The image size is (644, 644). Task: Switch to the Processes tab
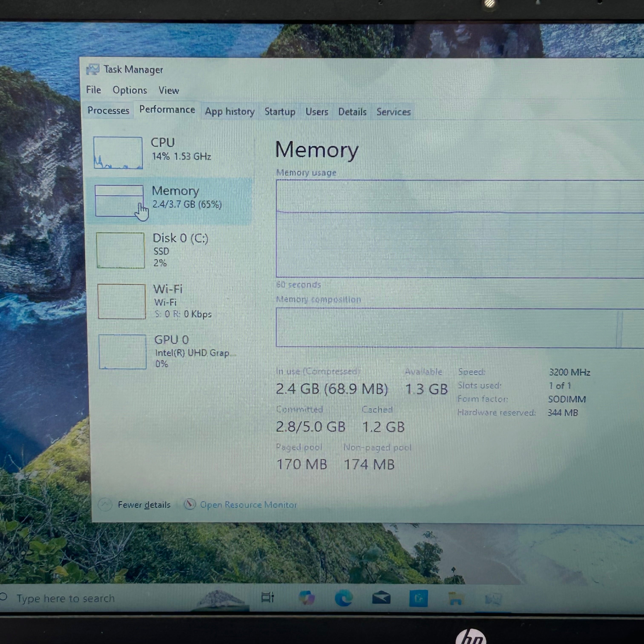(x=108, y=110)
